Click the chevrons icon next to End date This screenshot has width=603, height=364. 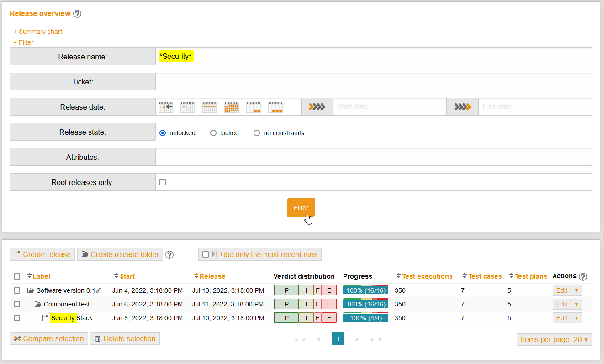coord(462,106)
